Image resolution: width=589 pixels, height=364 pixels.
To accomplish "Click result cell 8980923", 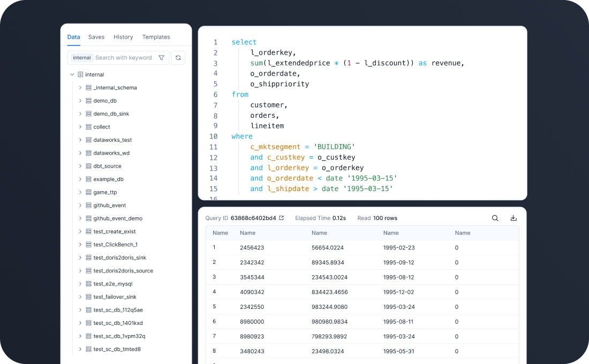I will click(x=252, y=336).
